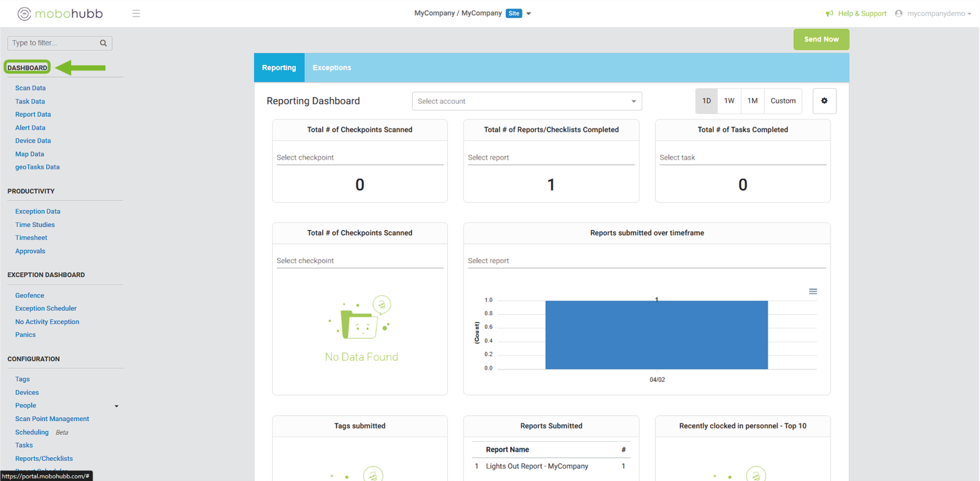The width and height of the screenshot is (980, 481).
Task: Click the blue bar in reports chart
Action: pos(656,335)
